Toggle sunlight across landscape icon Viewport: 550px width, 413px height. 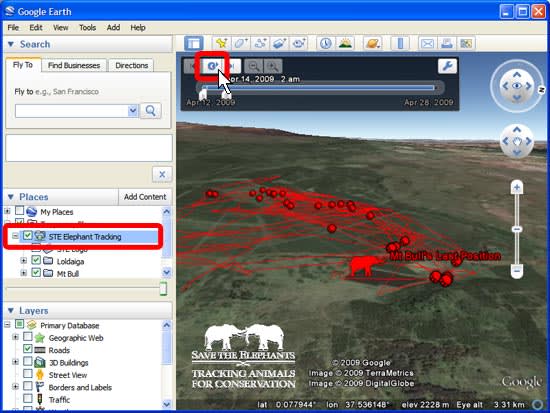345,44
